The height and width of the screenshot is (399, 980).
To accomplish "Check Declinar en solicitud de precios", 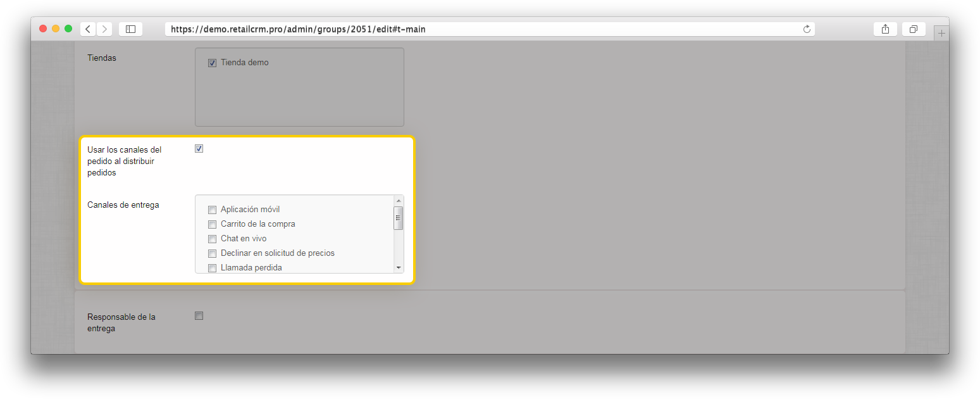I will (213, 253).
